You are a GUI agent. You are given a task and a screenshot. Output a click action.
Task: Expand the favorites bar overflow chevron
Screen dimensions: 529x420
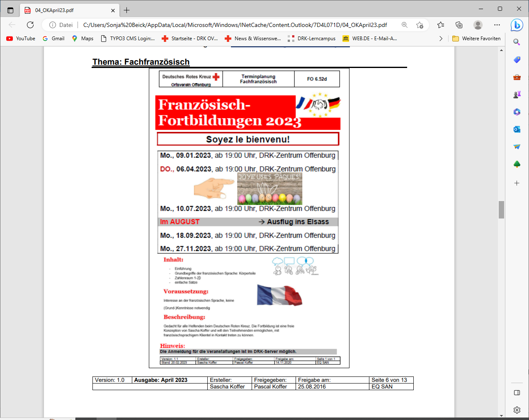tap(441, 39)
